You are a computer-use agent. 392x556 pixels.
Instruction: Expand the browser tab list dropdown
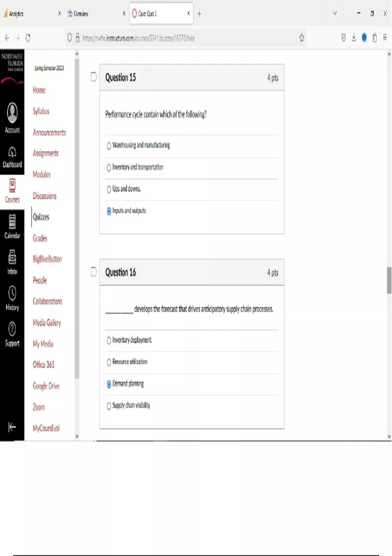click(x=335, y=13)
